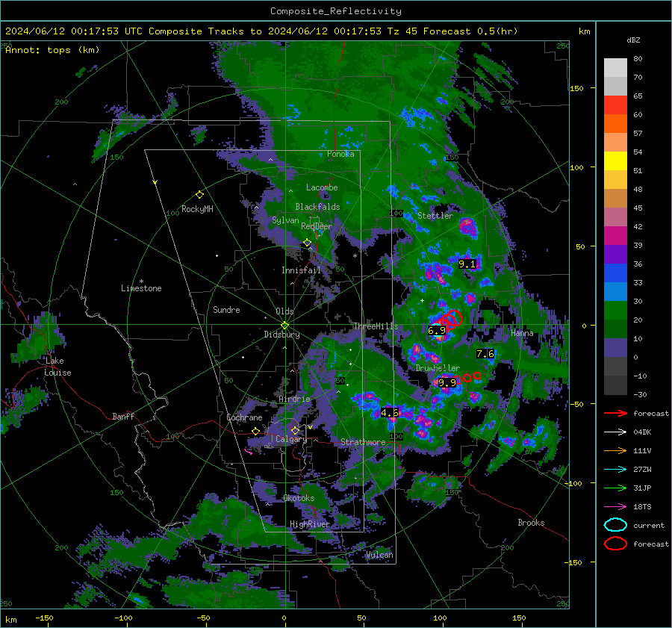
Task: Click the cyan current ellipse legend symbol
Action: pos(615,525)
